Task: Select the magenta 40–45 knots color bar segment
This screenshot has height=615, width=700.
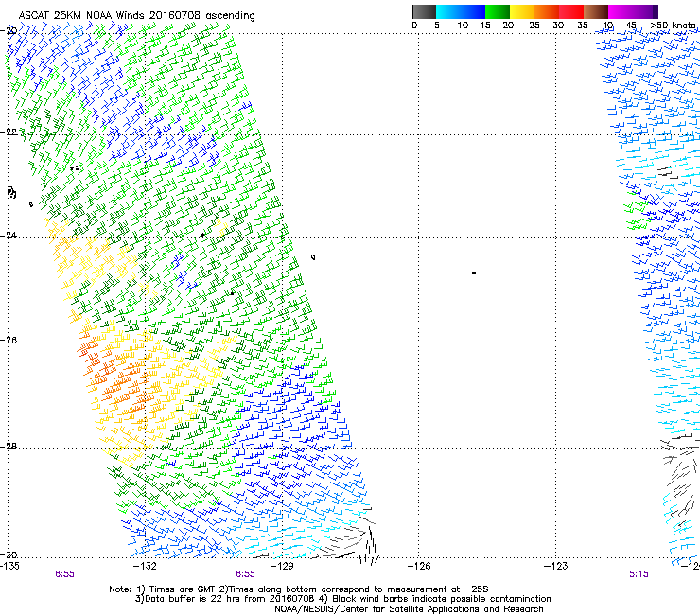Action: tap(621, 11)
